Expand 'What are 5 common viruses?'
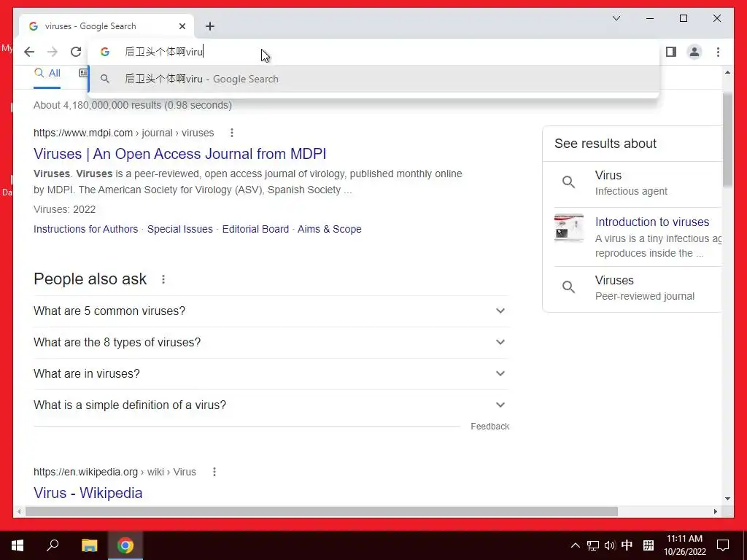Screen dimensions: 747x560 (x=271, y=311)
